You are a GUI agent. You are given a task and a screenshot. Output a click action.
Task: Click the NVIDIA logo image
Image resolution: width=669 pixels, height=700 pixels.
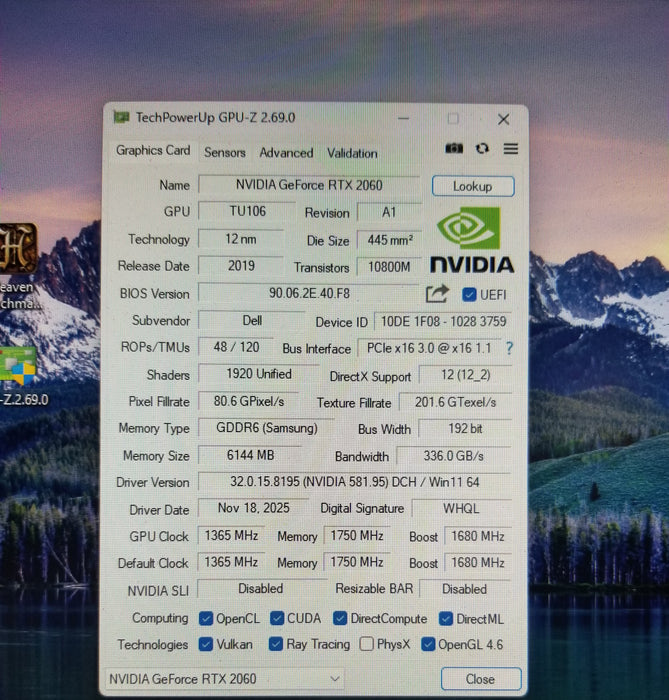click(x=472, y=239)
